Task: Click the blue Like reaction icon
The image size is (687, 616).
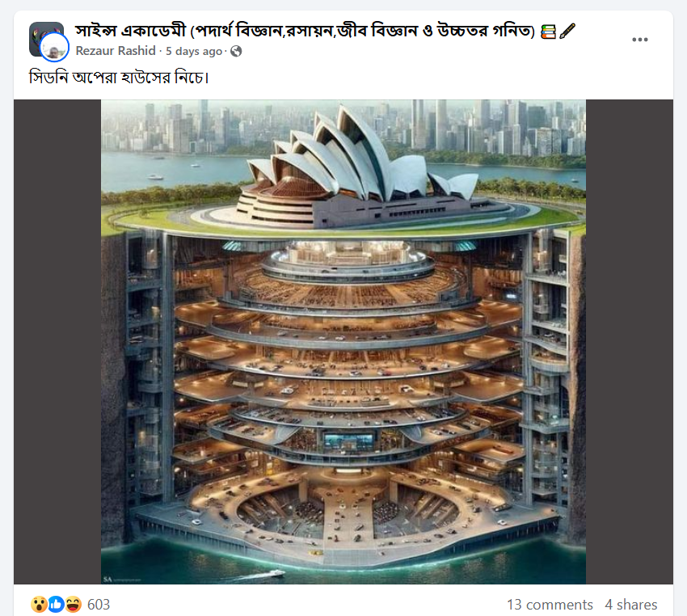Action: click(56, 604)
